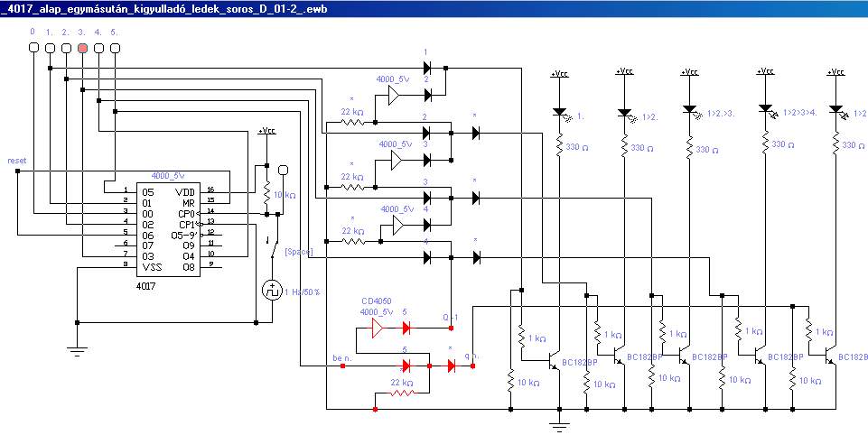Select the red 22 kΩ resistor at the bottom
Screen dimensions: 868x435
click(x=402, y=393)
